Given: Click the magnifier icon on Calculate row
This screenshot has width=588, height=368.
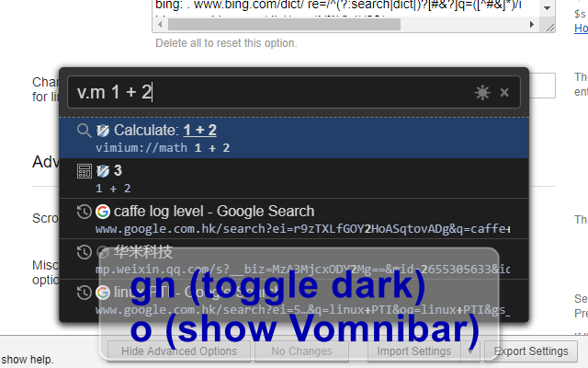Looking at the screenshot, I should click(84, 131).
